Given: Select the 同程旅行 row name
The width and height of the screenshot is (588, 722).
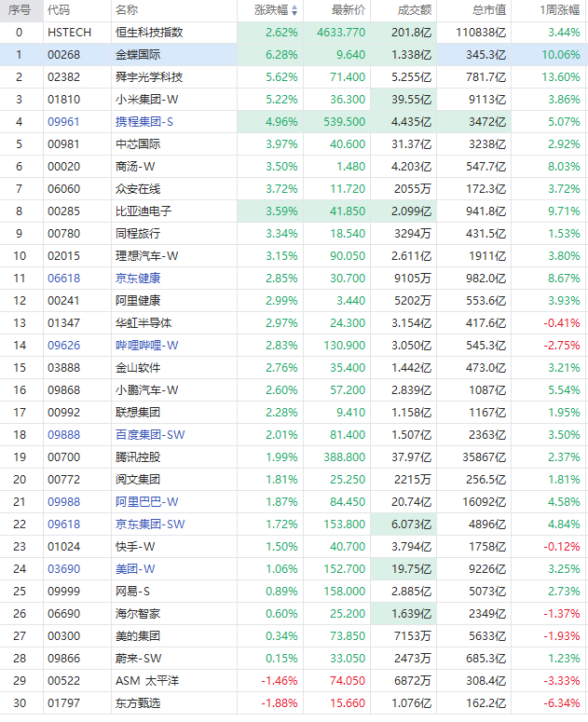Looking at the screenshot, I should point(138,234).
